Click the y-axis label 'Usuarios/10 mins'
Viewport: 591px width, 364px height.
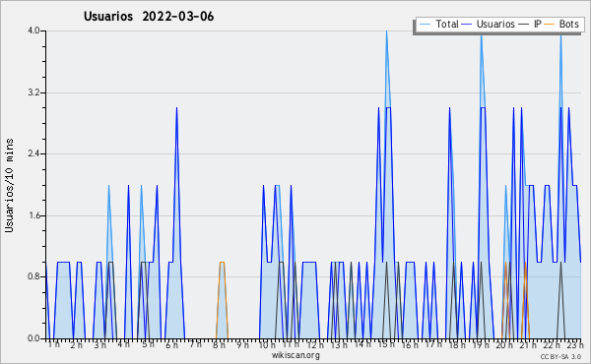pos(9,185)
